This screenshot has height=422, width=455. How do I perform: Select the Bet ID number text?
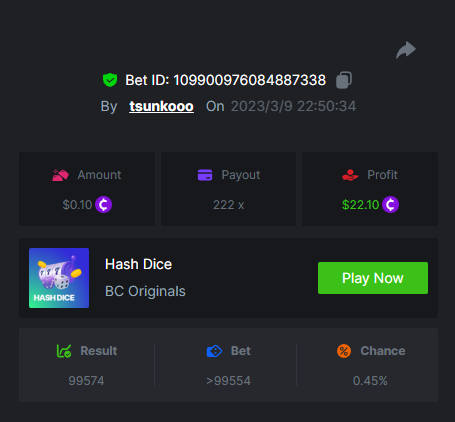[250, 80]
